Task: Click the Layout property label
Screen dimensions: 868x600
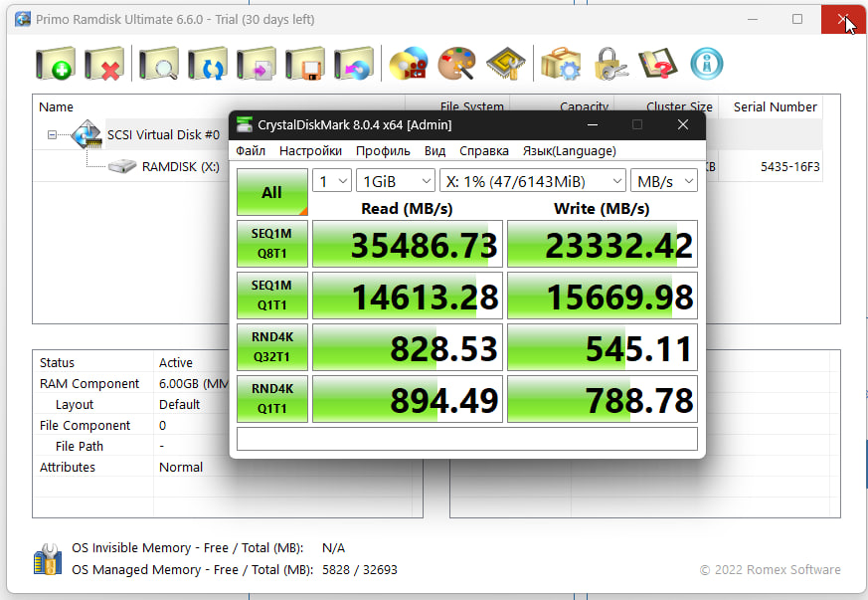Action: pos(75,404)
